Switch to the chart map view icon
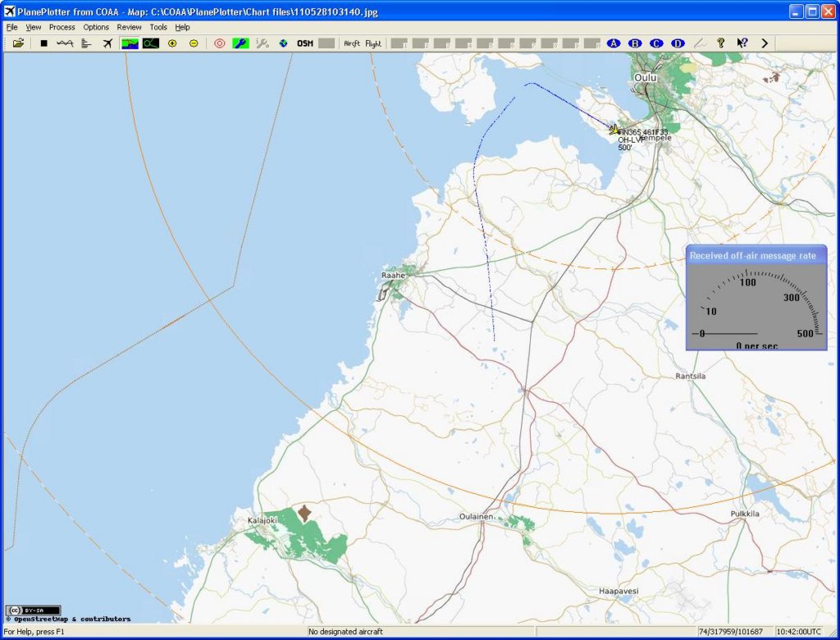 click(x=130, y=43)
